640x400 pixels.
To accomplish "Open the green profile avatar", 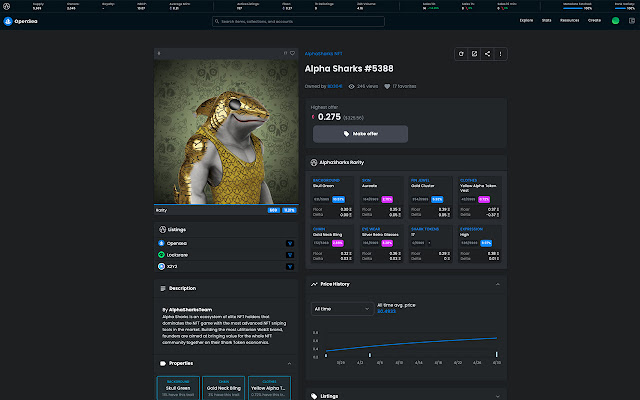I will coord(616,21).
